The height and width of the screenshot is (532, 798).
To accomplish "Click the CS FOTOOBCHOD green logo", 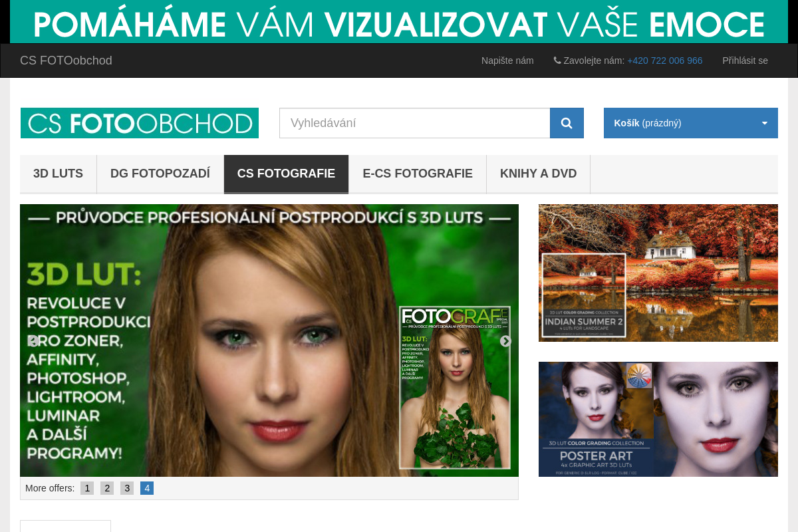I will tap(140, 123).
